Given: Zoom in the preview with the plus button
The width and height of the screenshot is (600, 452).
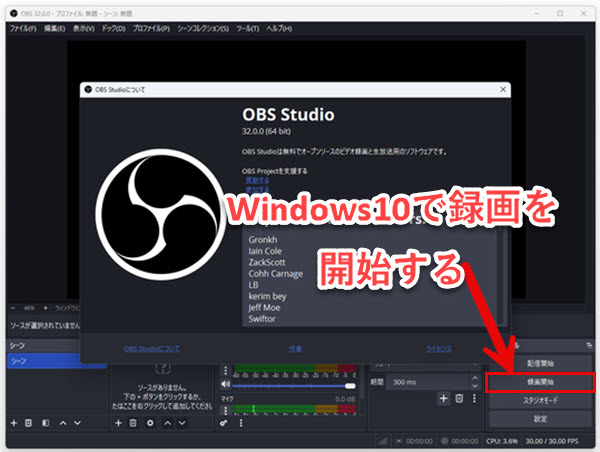Looking at the screenshot, I should pos(46,308).
